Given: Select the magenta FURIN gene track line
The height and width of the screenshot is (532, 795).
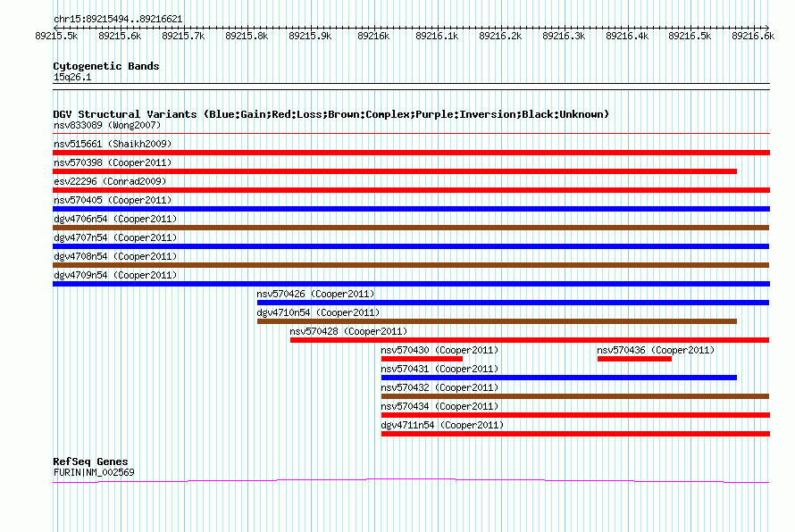Looking at the screenshot, I should (x=411, y=481).
